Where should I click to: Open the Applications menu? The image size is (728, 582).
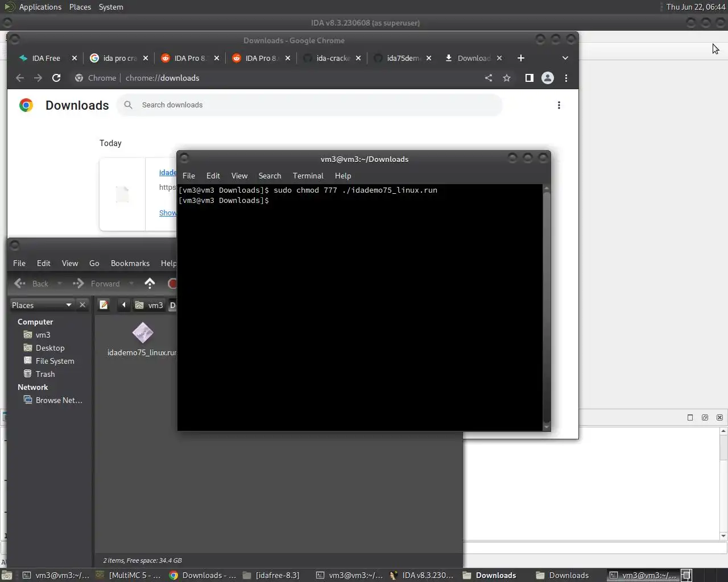pyautogui.click(x=34, y=7)
